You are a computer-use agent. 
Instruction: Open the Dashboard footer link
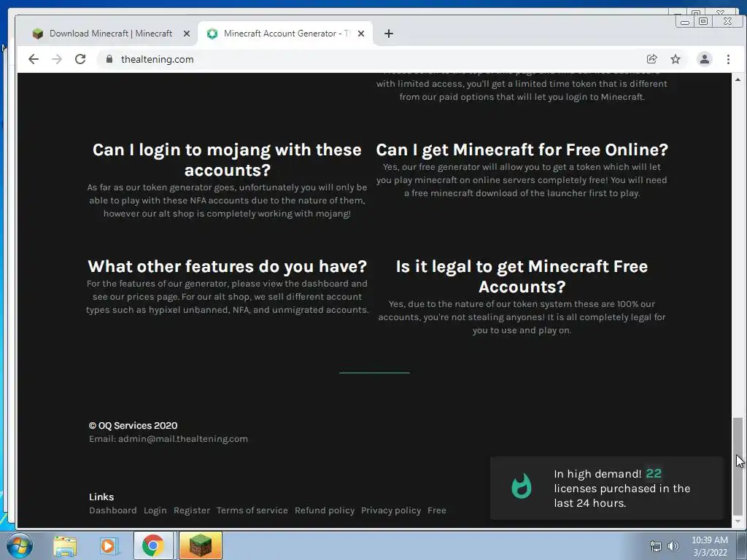pyautogui.click(x=113, y=510)
